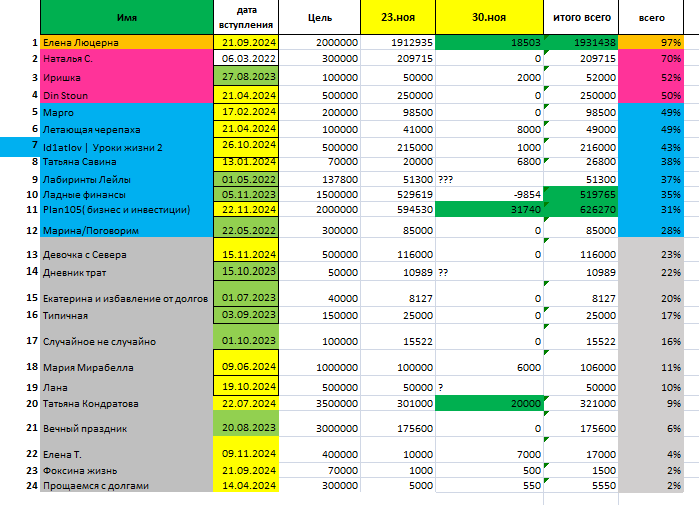Click the 'Марина/Поговорим' cell
The height and width of the screenshot is (505, 699).
pyautogui.click(x=127, y=227)
